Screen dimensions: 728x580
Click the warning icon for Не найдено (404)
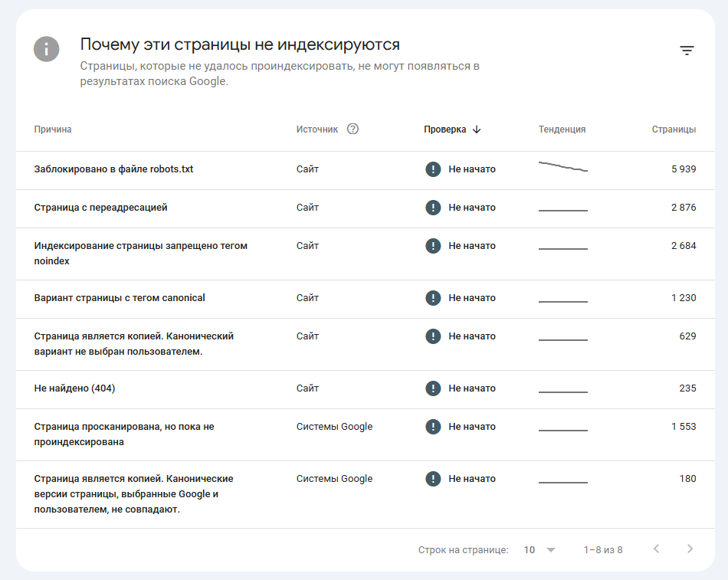pyautogui.click(x=434, y=388)
